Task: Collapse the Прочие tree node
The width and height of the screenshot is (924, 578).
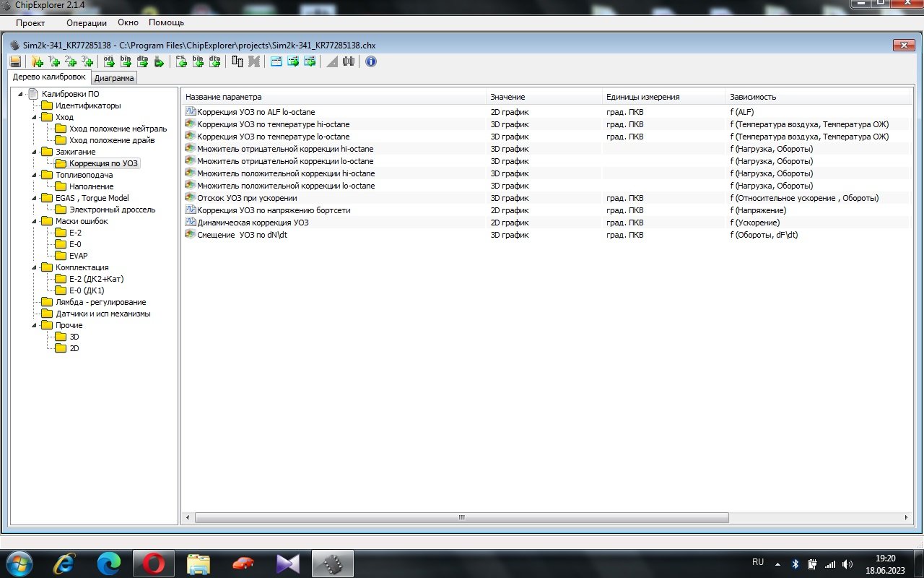Action: (x=34, y=325)
